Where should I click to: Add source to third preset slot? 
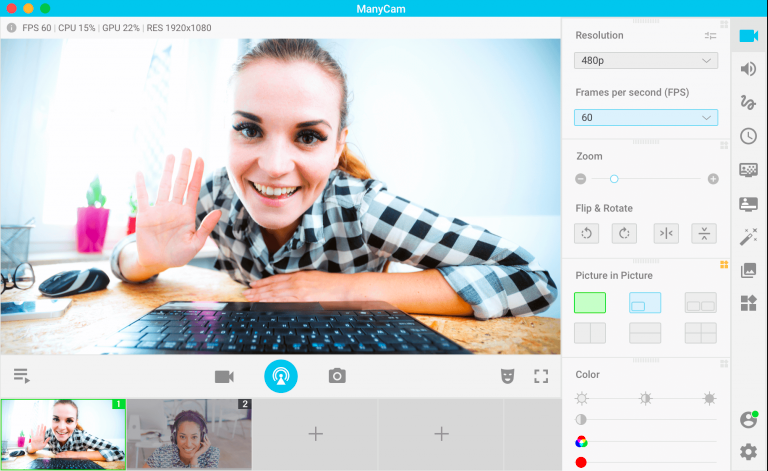point(315,434)
